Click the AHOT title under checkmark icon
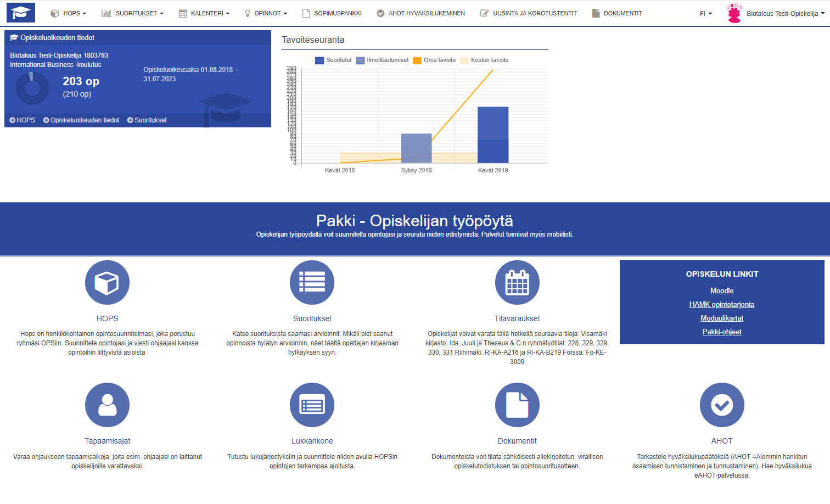830x504 pixels. click(x=722, y=441)
